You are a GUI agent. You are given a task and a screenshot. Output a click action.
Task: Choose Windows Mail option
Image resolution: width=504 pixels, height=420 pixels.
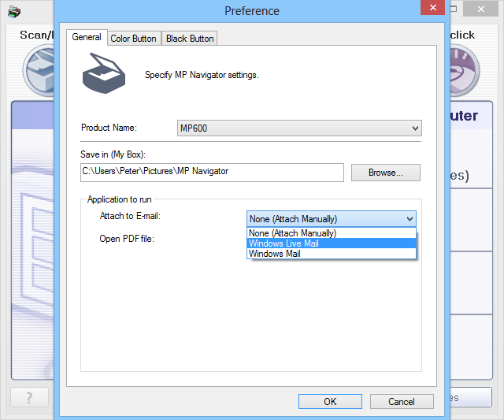(332, 254)
